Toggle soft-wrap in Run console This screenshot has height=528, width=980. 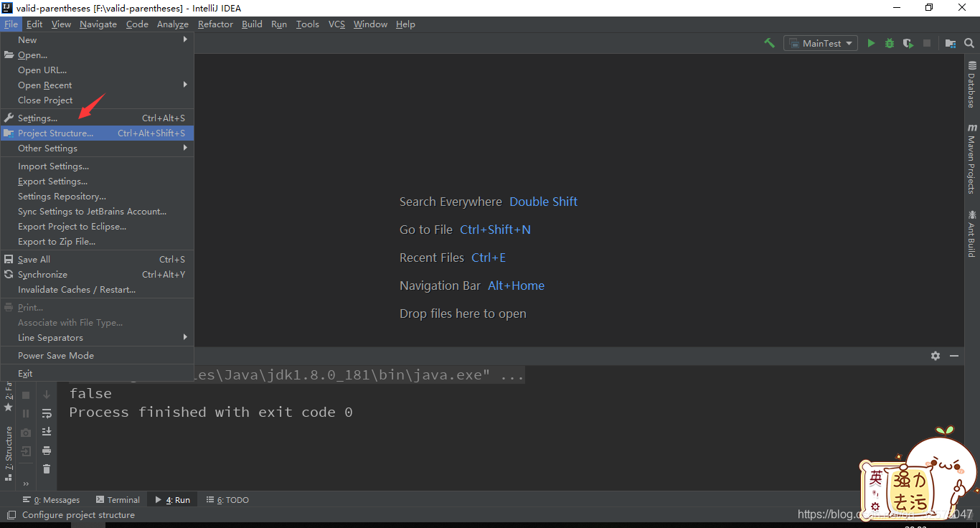click(x=47, y=413)
